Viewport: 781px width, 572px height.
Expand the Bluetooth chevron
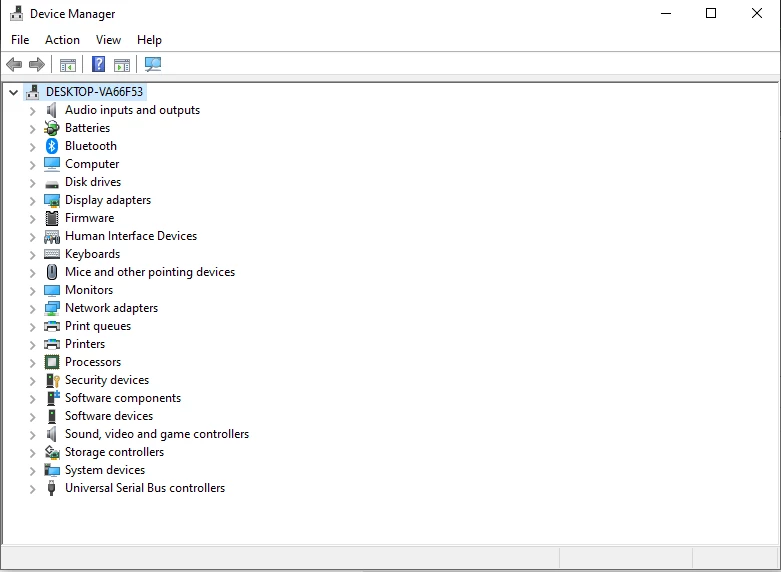32,146
